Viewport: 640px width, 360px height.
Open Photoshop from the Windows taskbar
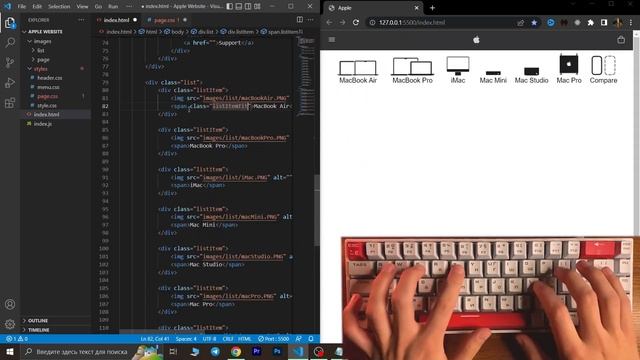277,351
